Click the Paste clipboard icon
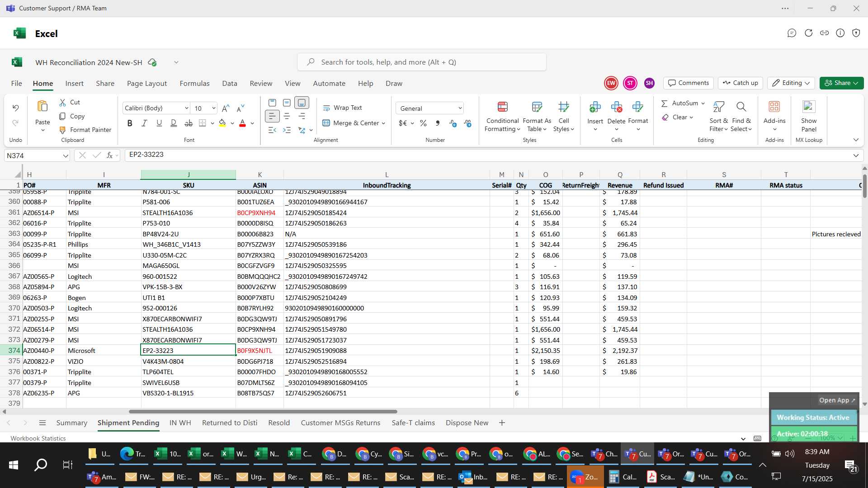Image resolution: width=868 pixels, height=488 pixels. 42,107
